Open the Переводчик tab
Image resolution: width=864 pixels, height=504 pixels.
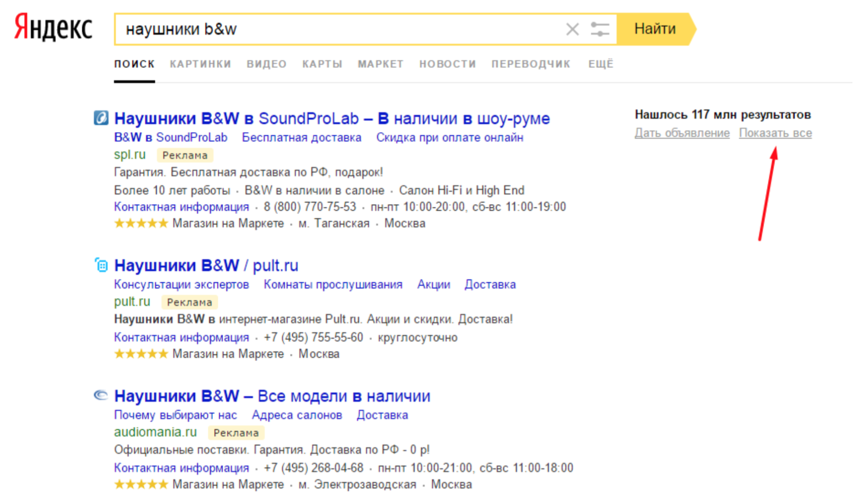[x=531, y=64]
